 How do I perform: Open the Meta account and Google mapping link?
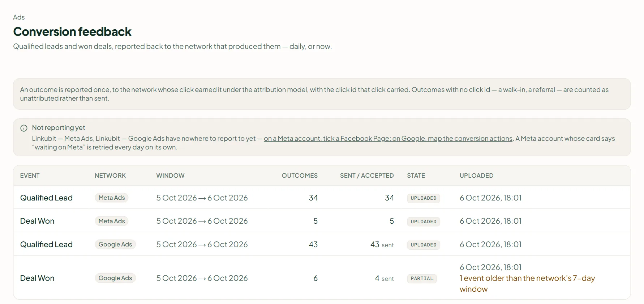click(x=388, y=139)
